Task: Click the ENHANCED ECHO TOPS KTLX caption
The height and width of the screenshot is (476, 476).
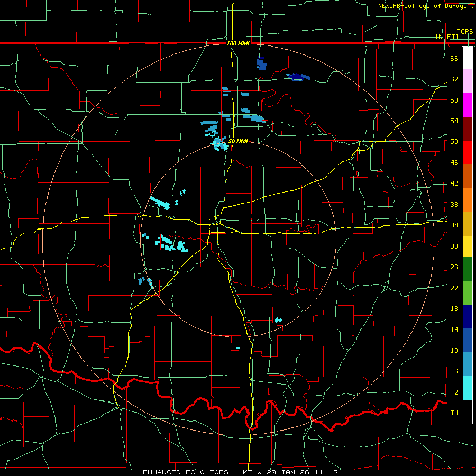Action: pyautogui.click(x=241, y=472)
